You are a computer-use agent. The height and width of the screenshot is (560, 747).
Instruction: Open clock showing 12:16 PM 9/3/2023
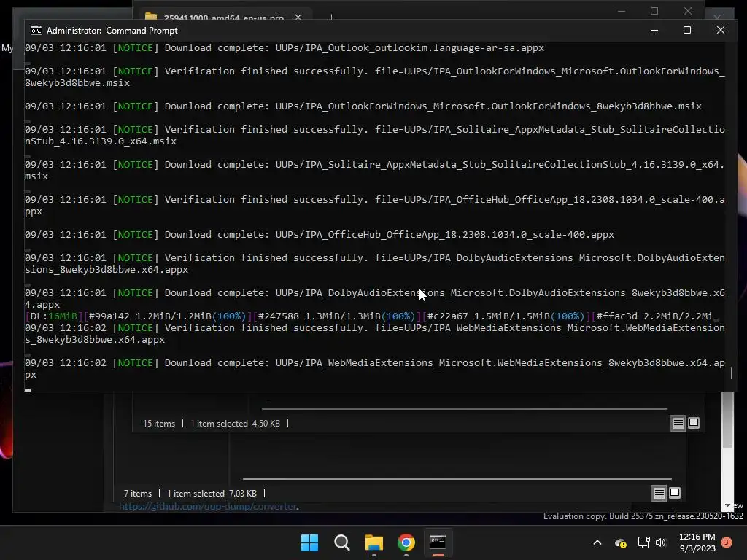point(697,542)
